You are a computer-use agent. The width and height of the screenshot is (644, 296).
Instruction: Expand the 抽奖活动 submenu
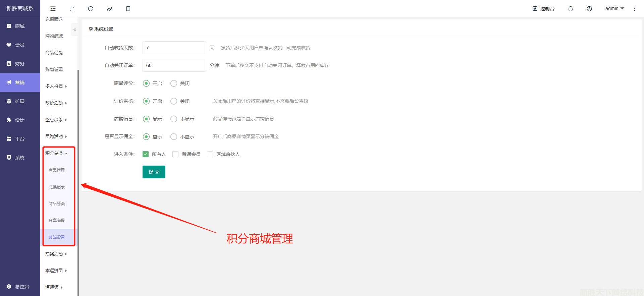coord(56,254)
